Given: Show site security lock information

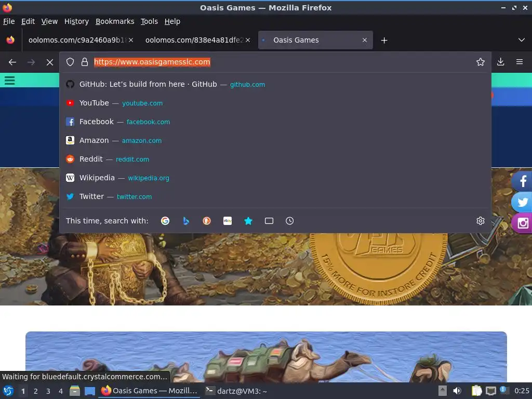Looking at the screenshot, I should point(85,62).
